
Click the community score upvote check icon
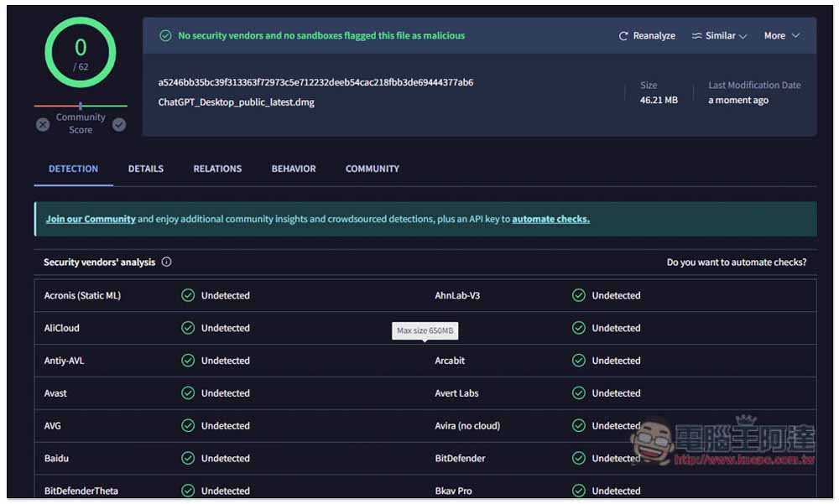[119, 125]
